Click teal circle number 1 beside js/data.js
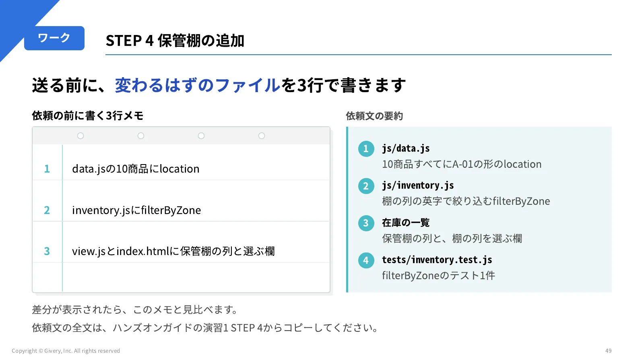The width and height of the screenshot is (644, 362). [x=366, y=149]
